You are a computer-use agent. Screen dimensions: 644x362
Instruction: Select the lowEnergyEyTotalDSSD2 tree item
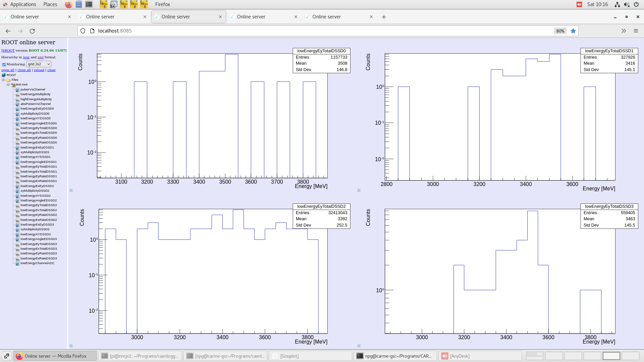pyautogui.click(x=39, y=205)
